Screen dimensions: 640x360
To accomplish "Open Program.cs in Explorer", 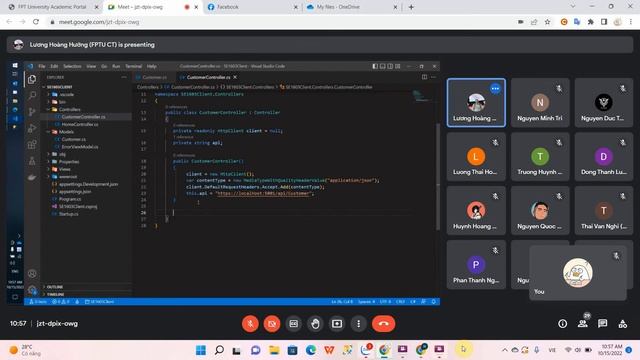I will 70,199.
